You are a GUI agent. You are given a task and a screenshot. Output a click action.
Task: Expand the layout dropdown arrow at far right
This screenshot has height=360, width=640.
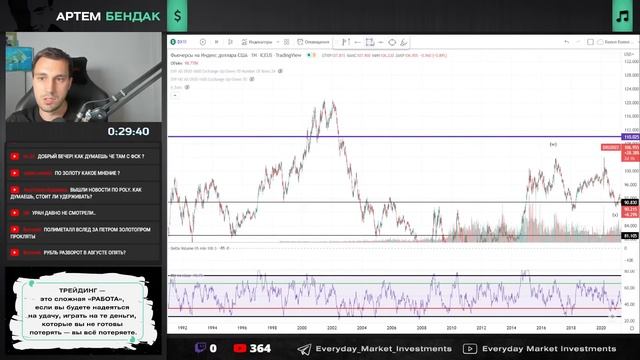click(633, 42)
